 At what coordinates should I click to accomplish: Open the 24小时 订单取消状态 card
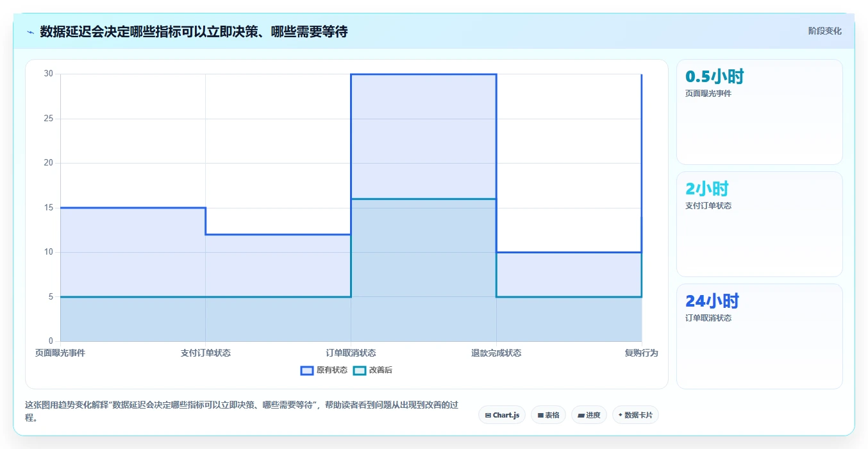tap(759, 336)
